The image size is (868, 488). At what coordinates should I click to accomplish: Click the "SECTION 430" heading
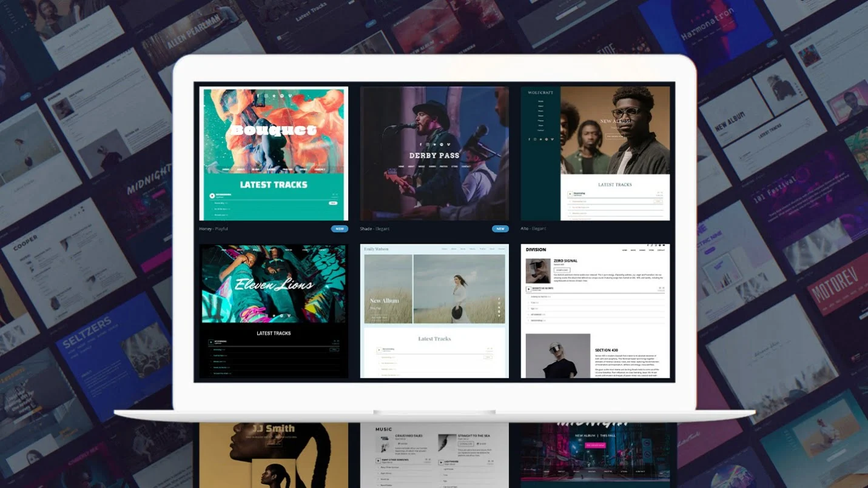pyautogui.click(x=607, y=350)
